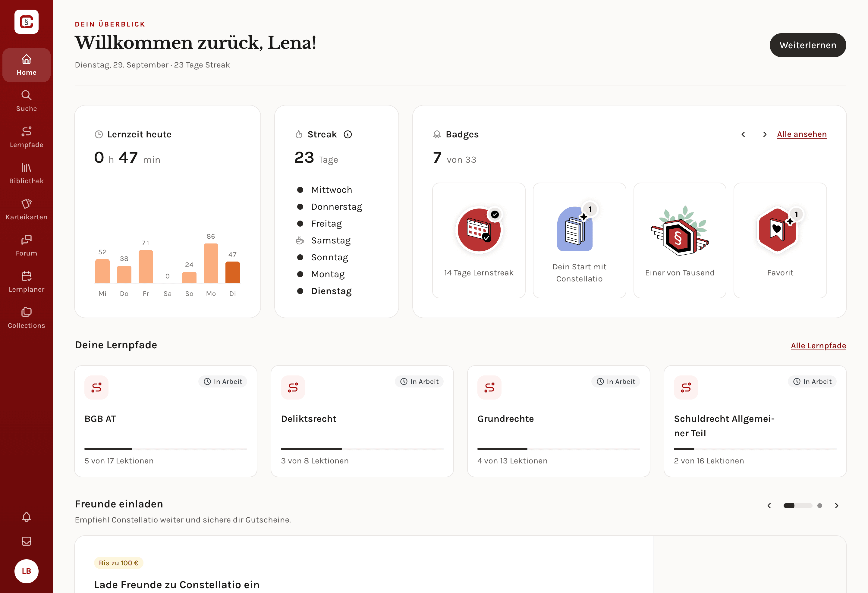Viewport: 868px width, 593px height.
Task: Click the BGB AT progress bar
Action: pyautogui.click(x=166, y=449)
